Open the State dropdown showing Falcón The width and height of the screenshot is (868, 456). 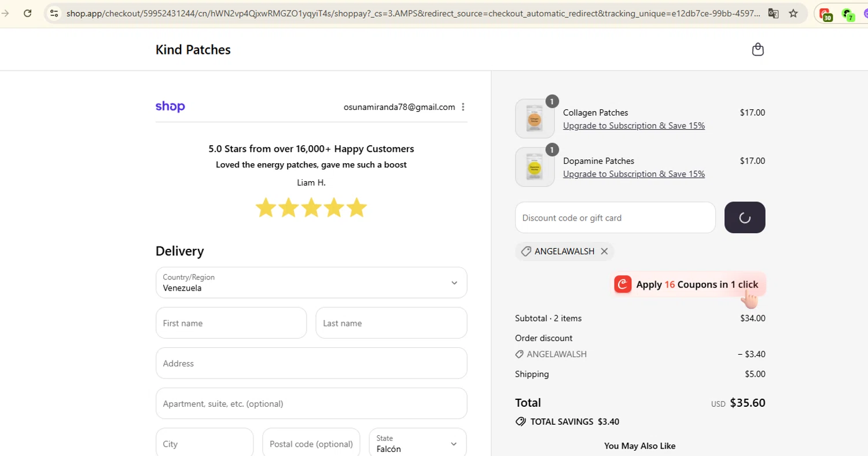[x=418, y=444]
